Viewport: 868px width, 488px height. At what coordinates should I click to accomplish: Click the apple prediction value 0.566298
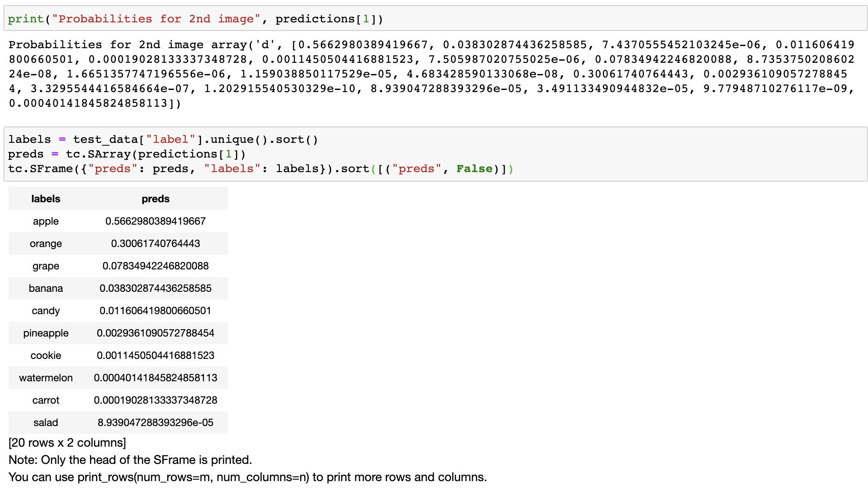pyautogui.click(x=155, y=221)
